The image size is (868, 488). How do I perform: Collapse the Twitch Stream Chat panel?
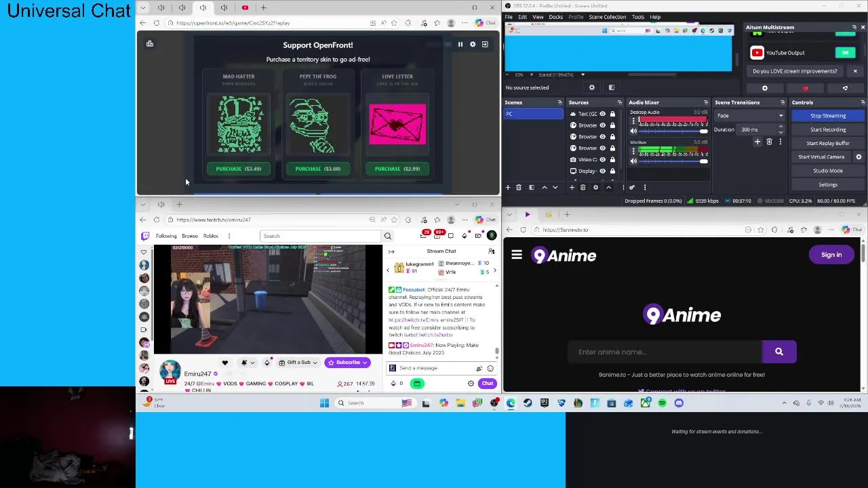point(391,251)
